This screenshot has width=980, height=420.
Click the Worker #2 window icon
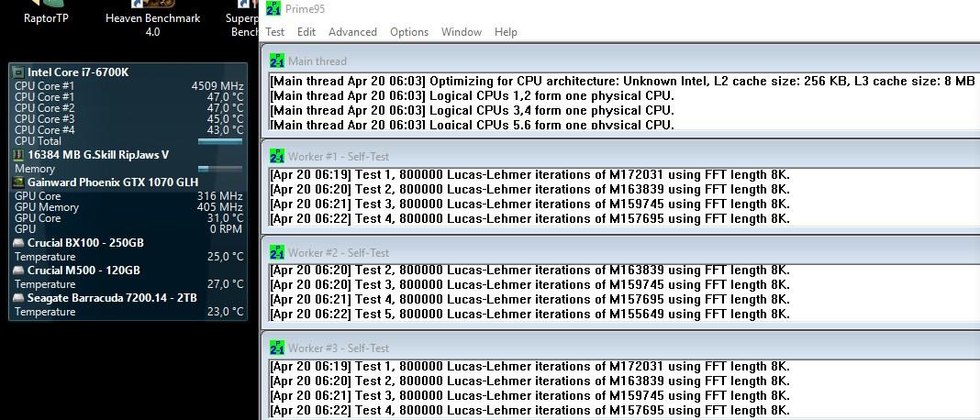pos(277,252)
